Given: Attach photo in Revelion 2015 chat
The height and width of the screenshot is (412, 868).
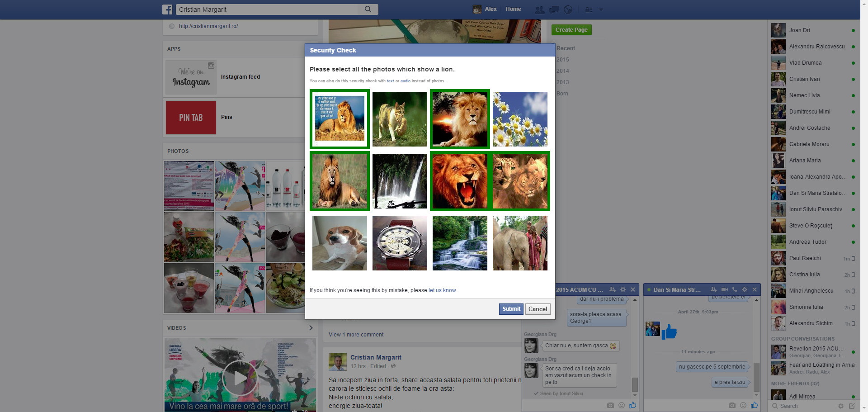Looking at the screenshot, I should [610, 405].
